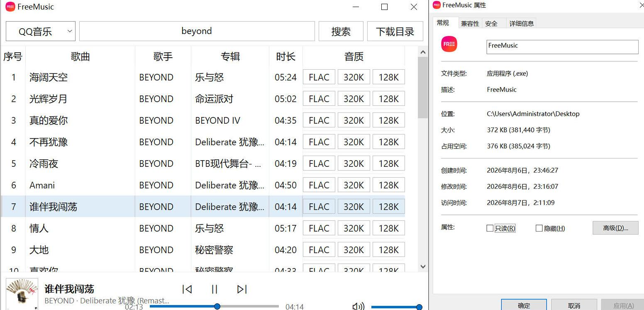Screen dimensions: 644x310
Task: Click album BEYOND IV in the list
Action: (217, 120)
